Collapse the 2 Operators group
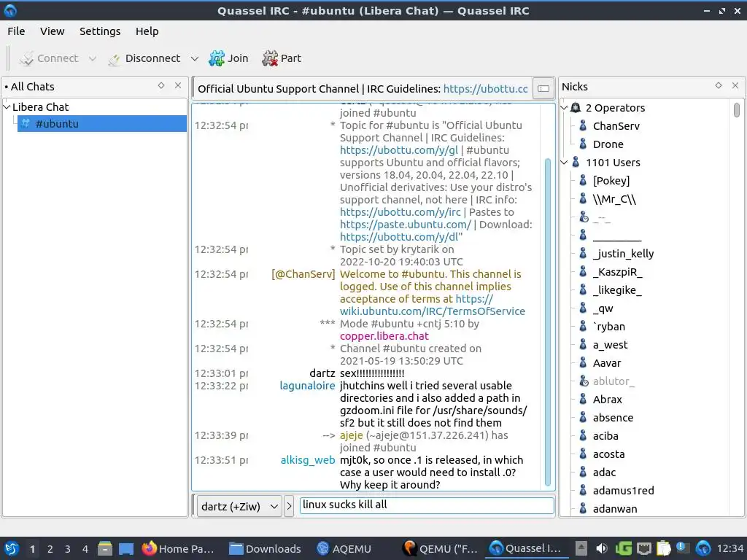The height and width of the screenshot is (560, 747). click(x=564, y=108)
